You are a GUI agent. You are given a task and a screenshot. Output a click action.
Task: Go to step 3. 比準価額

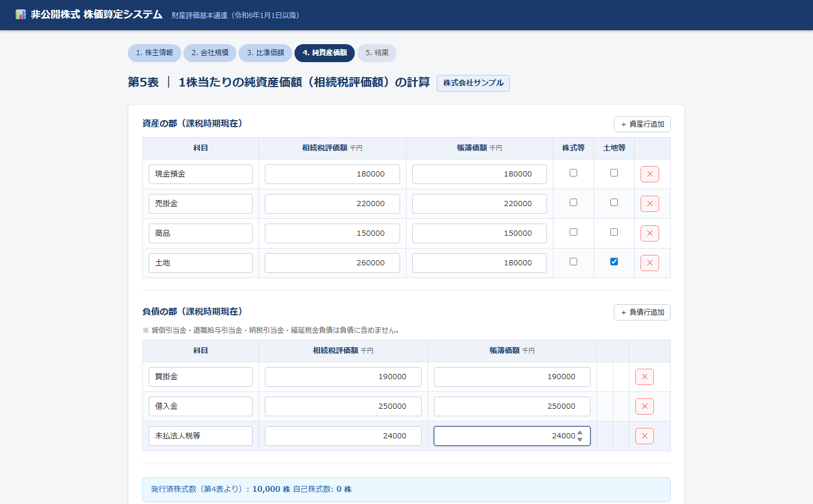click(265, 53)
